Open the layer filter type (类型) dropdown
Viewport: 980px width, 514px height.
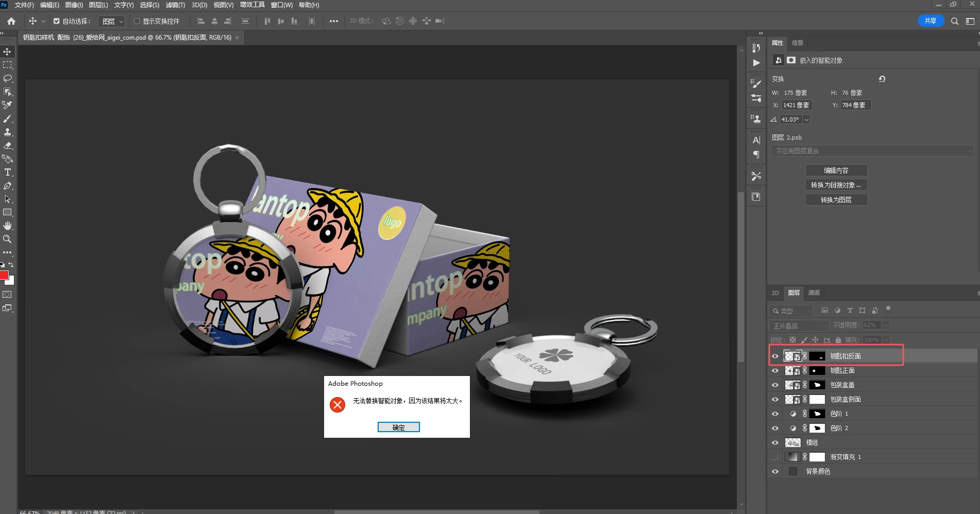pyautogui.click(x=791, y=311)
